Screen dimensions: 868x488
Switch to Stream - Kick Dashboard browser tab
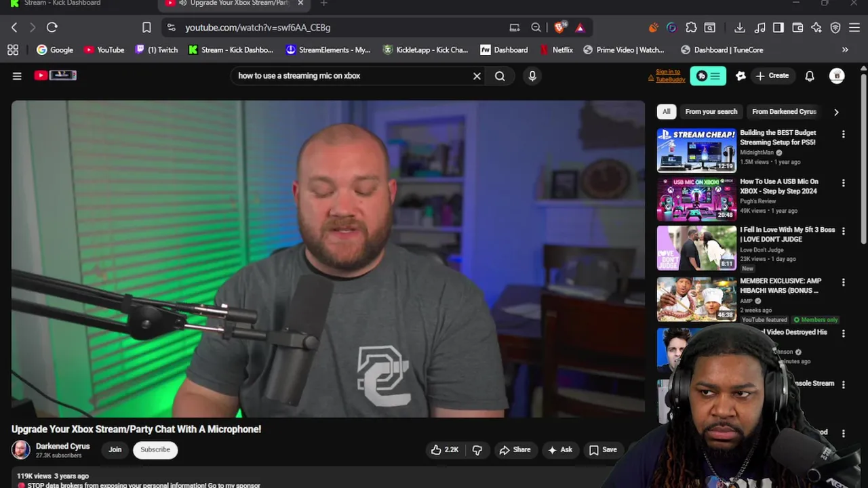pyautogui.click(x=61, y=3)
